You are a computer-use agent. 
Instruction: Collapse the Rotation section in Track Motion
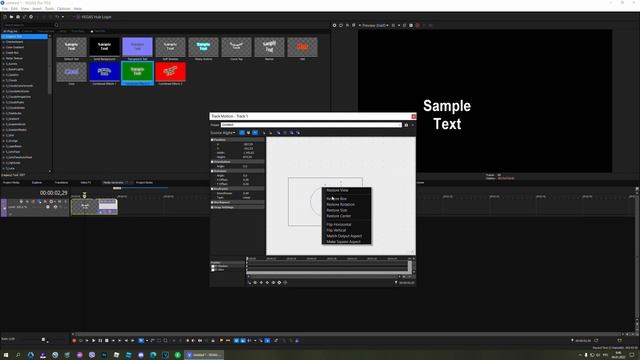click(x=213, y=171)
